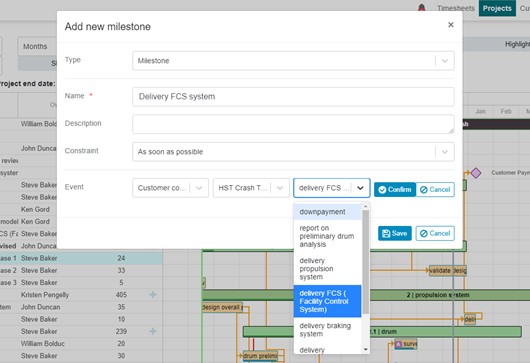
Task: Click the plus icon in Kristen Pengelly row
Action: (153, 295)
